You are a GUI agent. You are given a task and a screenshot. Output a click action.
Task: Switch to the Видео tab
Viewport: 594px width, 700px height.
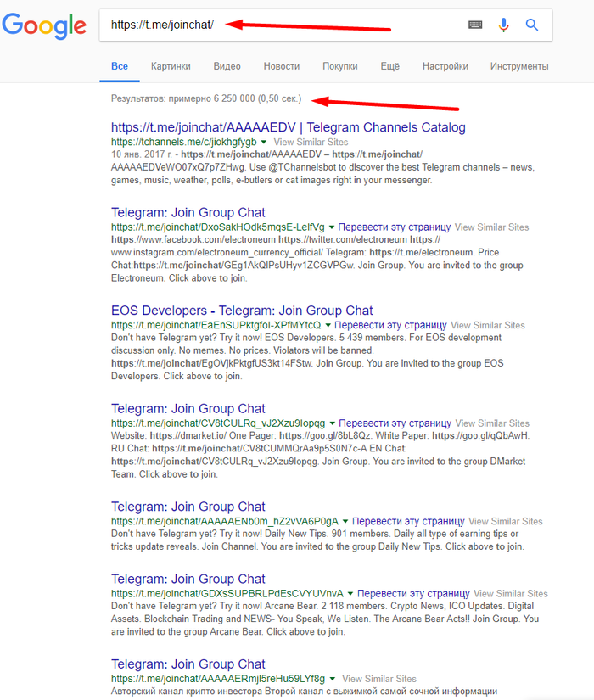click(227, 66)
